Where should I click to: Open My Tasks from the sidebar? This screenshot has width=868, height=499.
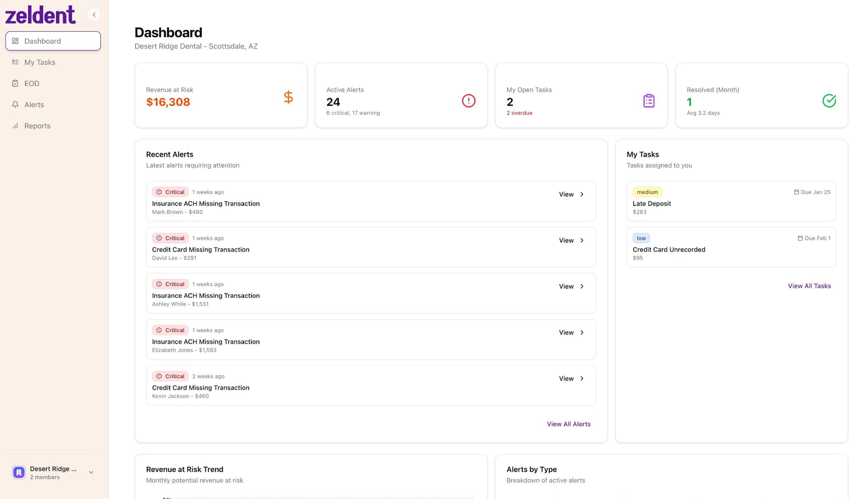[39, 62]
